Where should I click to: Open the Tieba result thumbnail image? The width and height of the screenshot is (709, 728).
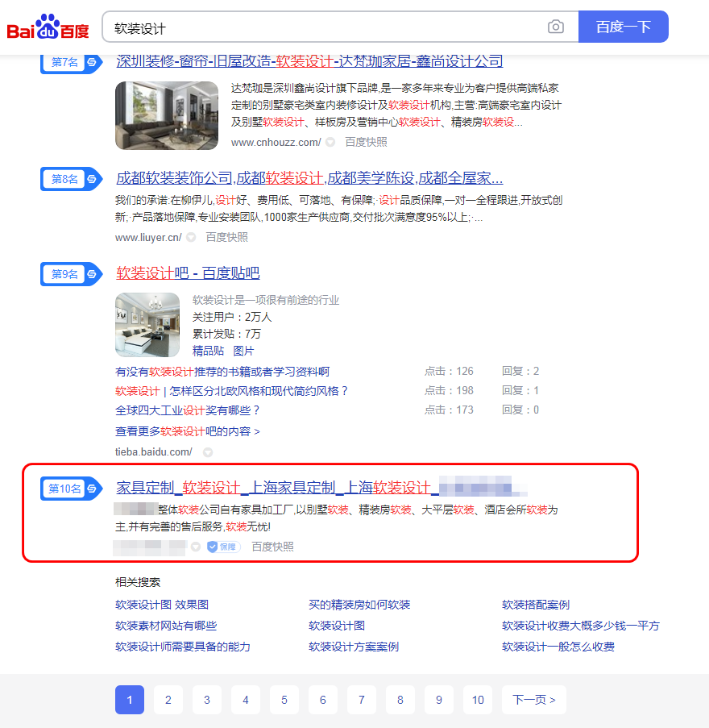click(147, 325)
